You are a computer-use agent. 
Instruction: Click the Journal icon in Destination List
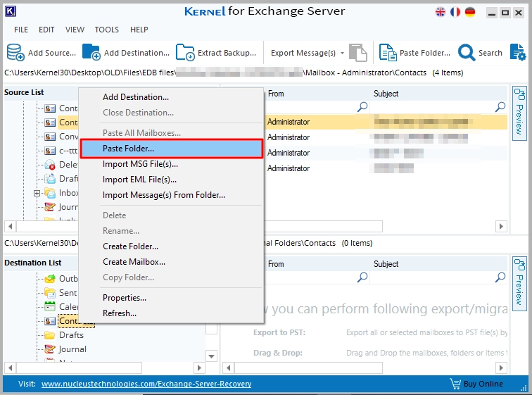[50, 349]
